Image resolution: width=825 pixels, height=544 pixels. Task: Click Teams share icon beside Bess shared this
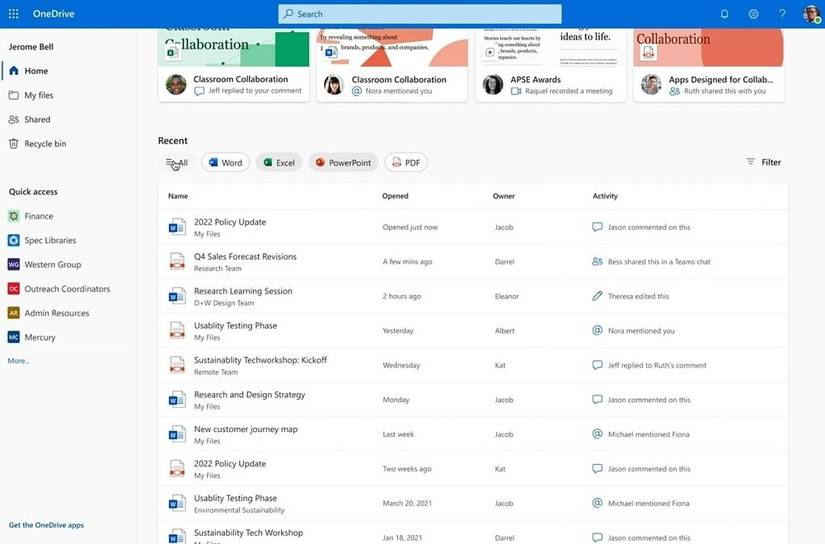(x=597, y=261)
